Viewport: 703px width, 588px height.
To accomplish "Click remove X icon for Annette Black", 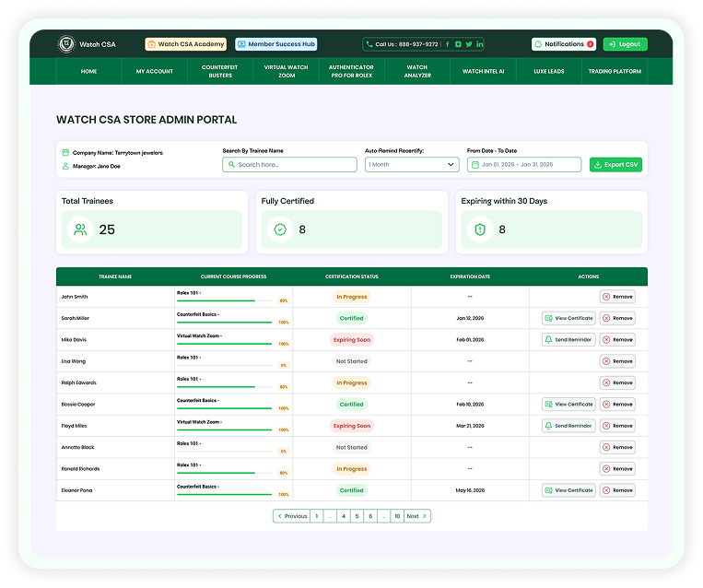I will [606, 447].
